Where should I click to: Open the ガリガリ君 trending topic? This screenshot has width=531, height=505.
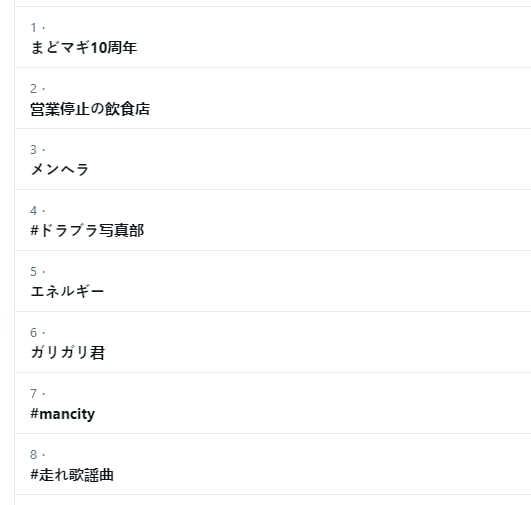[x=68, y=353]
